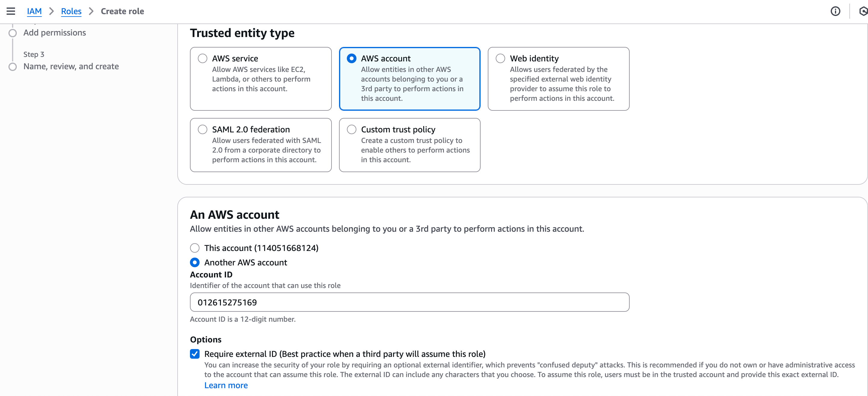Click the breadcrumb chevron after IAM
Screen dimensions: 868x396
click(x=52, y=11)
